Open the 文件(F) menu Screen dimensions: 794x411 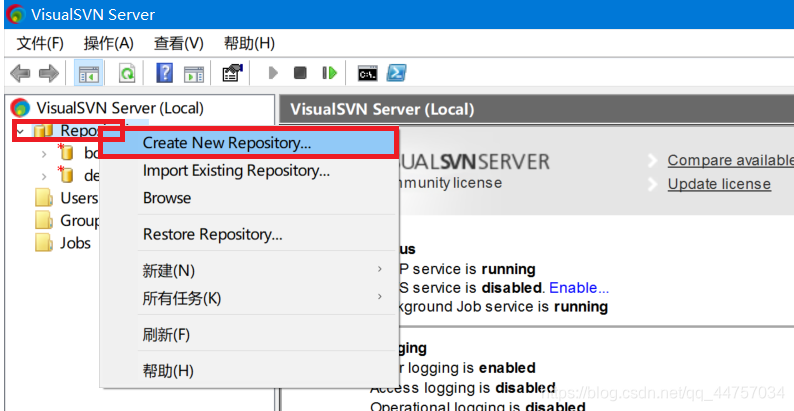(x=40, y=44)
